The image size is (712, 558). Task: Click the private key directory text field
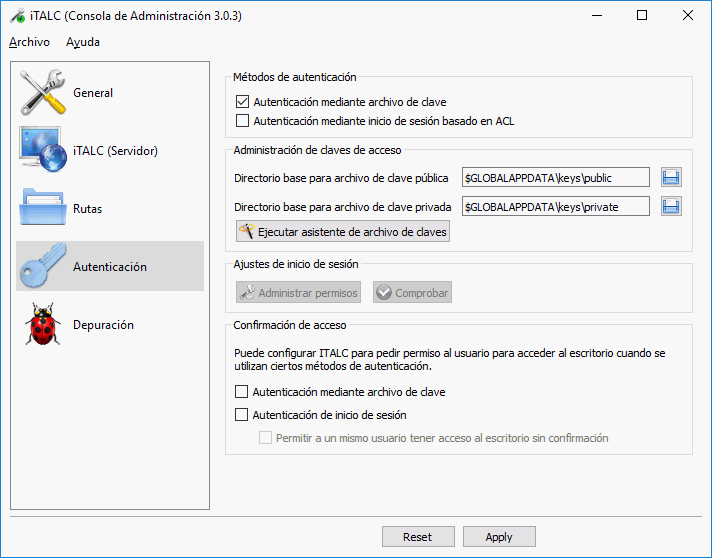point(555,207)
